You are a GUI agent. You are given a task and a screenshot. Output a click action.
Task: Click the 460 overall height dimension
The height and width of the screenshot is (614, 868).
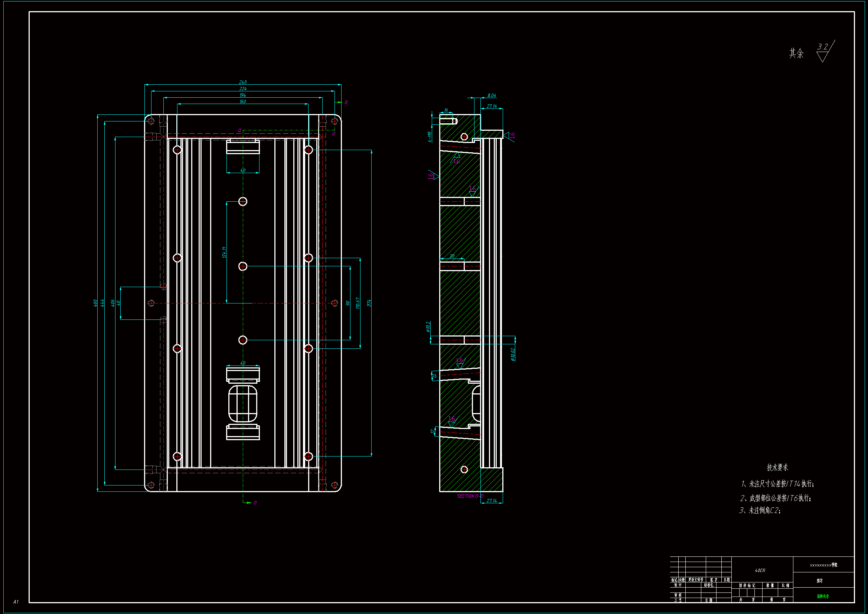(x=95, y=303)
